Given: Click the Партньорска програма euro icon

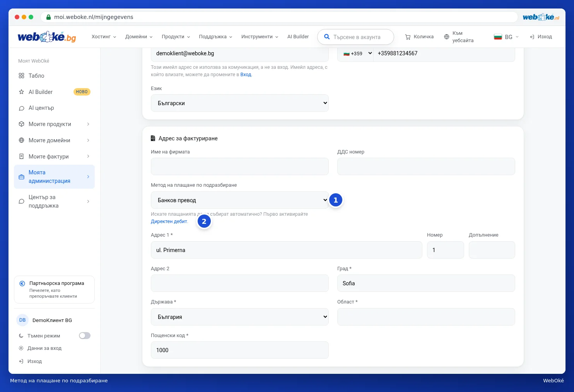Looking at the screenshot, I should pyautogui.click(x=22, y=283).
